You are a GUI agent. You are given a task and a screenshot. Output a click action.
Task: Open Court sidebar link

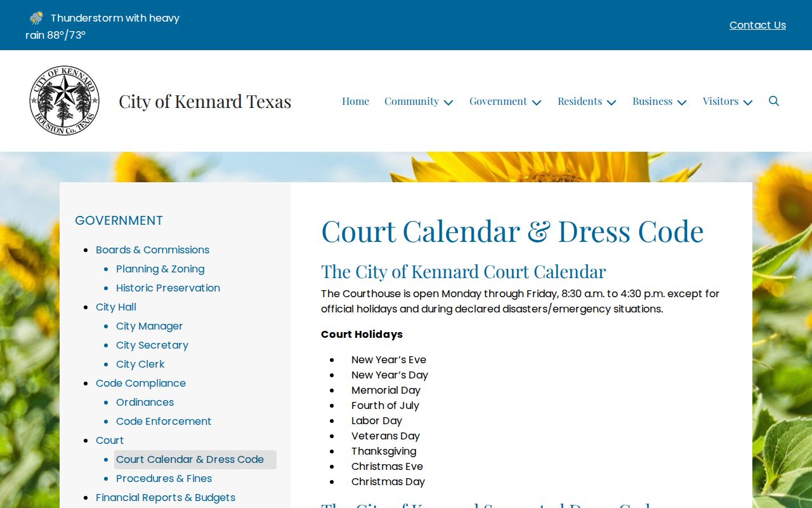(x=110, y=440)
